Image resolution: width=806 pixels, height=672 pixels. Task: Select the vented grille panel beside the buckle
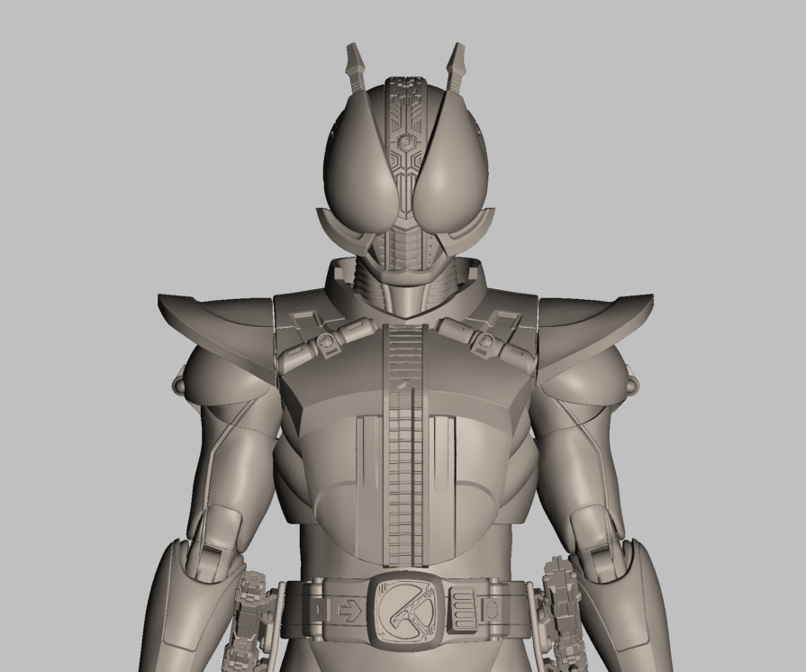(x=464, y=609)
